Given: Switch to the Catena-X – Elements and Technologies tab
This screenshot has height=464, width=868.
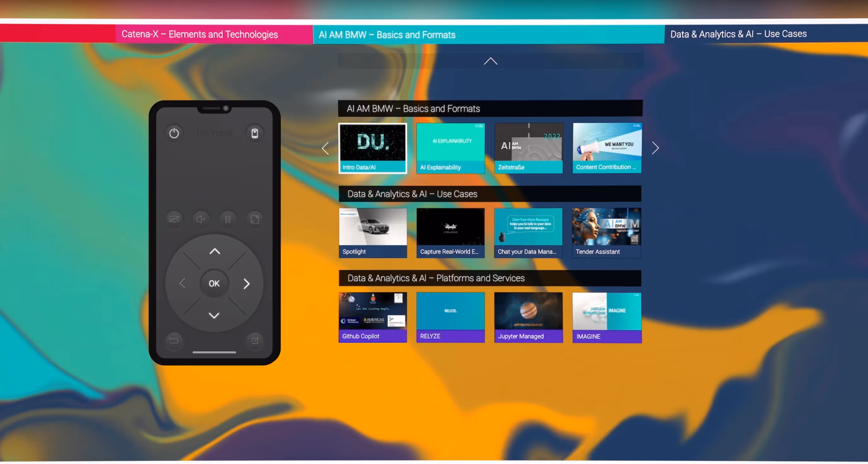Looking at the screenshot, I should coord(214,34).
